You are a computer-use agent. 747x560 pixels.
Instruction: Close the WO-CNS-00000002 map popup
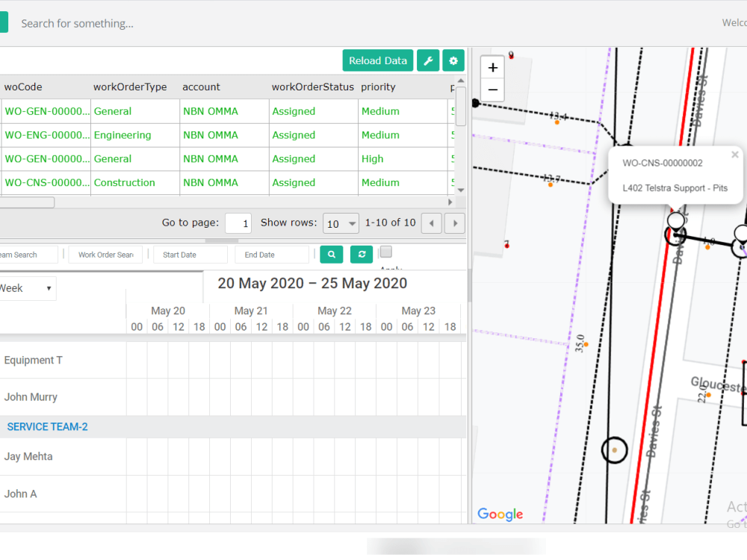click(735, 155)
